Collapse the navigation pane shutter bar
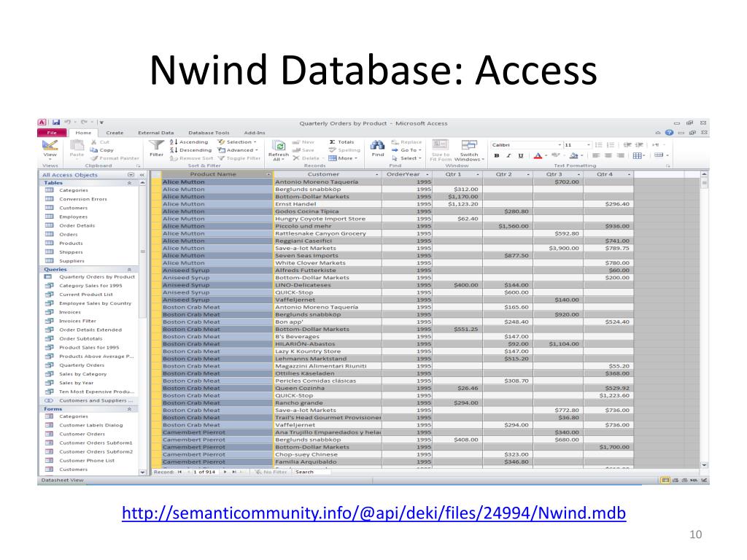Viewport: 747px width, 560px height. tap(142, 175)
